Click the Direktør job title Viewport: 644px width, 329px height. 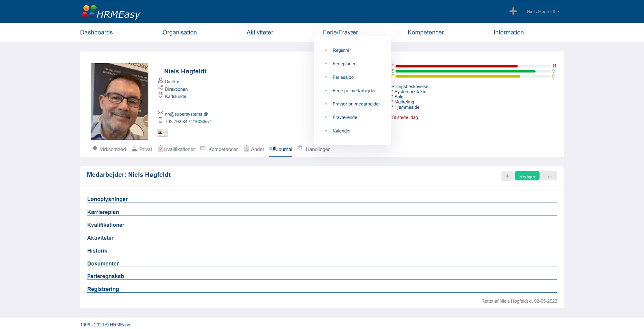173,82
